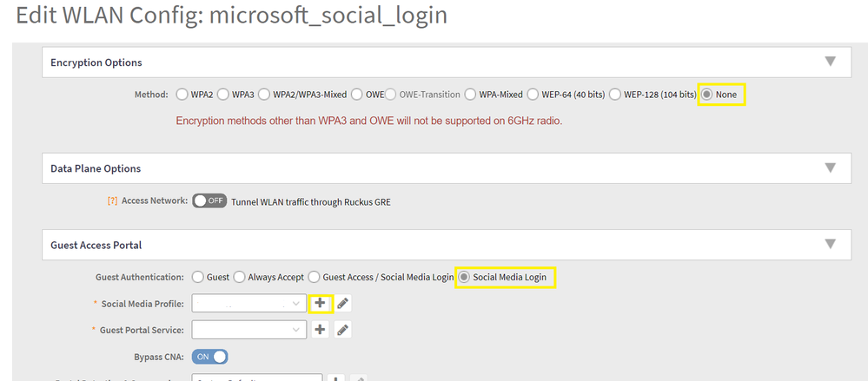Open the Guest Portal Service dropdown
The image size is (868, 381).
249,330
